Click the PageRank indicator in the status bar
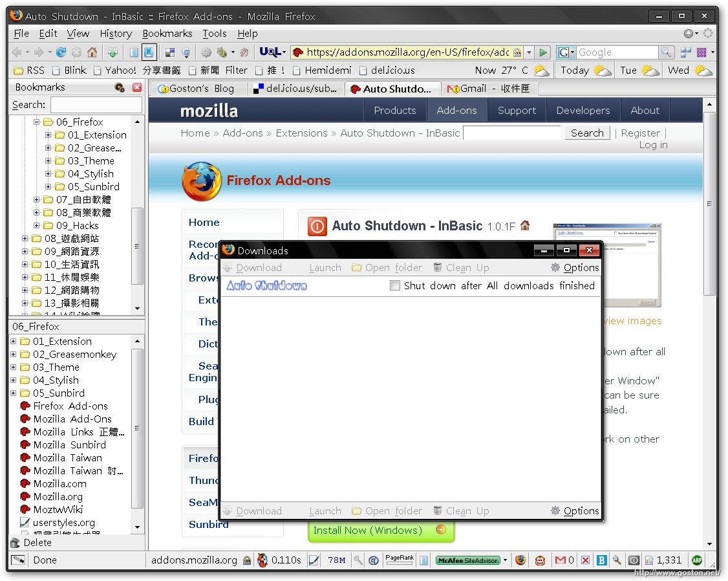This screenshot has width=728, height=581. point(400,559)
